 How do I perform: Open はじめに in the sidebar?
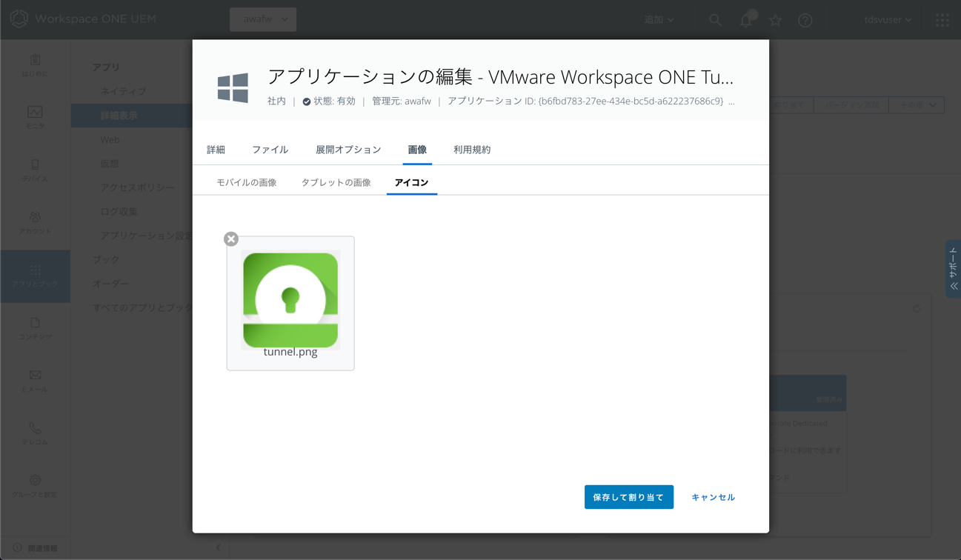[x=35, y=65]
